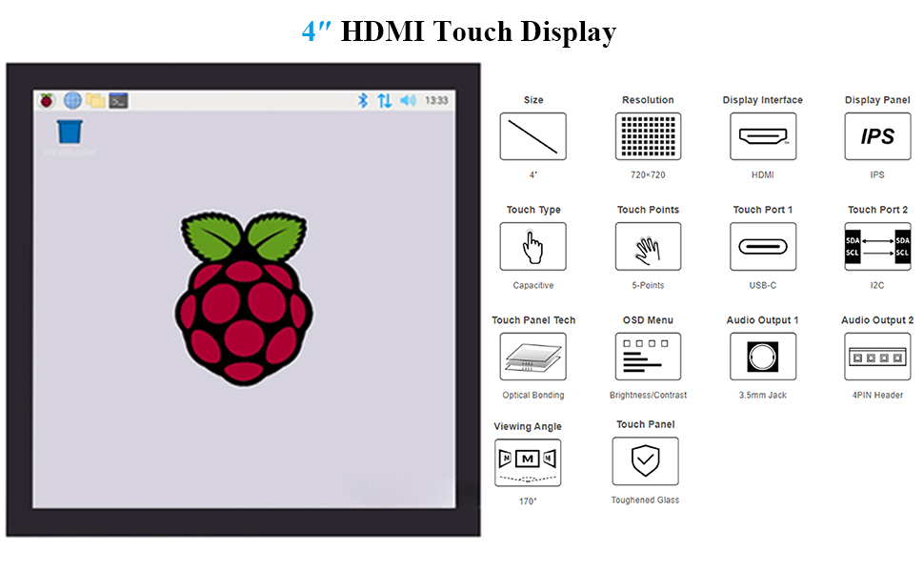This screenshot has height=572, width=924.
Task: Click the large Raspberry Pi logo
Action: tap(243, 298)
